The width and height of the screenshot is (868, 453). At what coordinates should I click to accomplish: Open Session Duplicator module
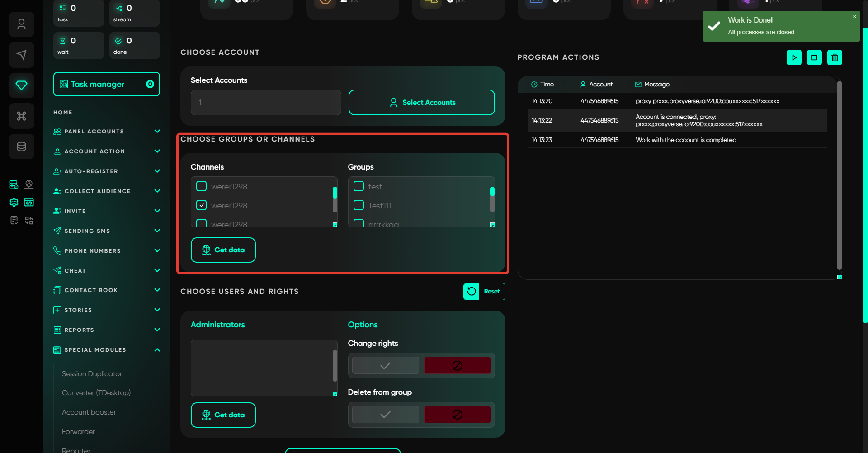pos(92,374)
